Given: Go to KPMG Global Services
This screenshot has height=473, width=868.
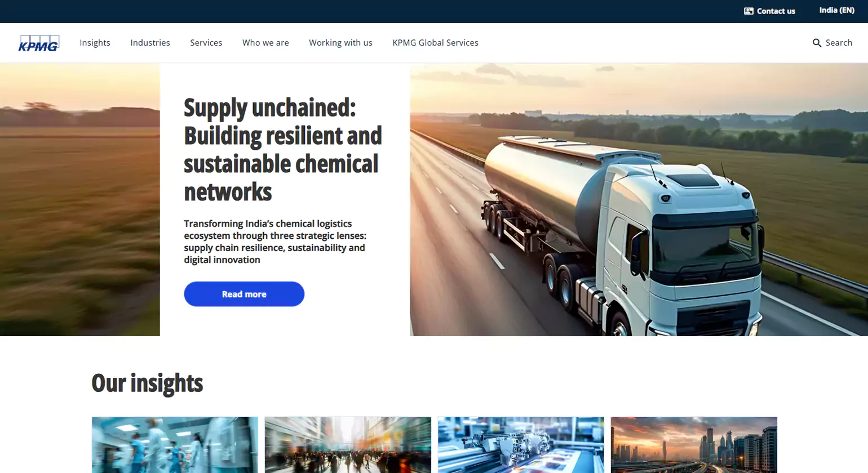Looking at the screenshot, I should 435,43.
